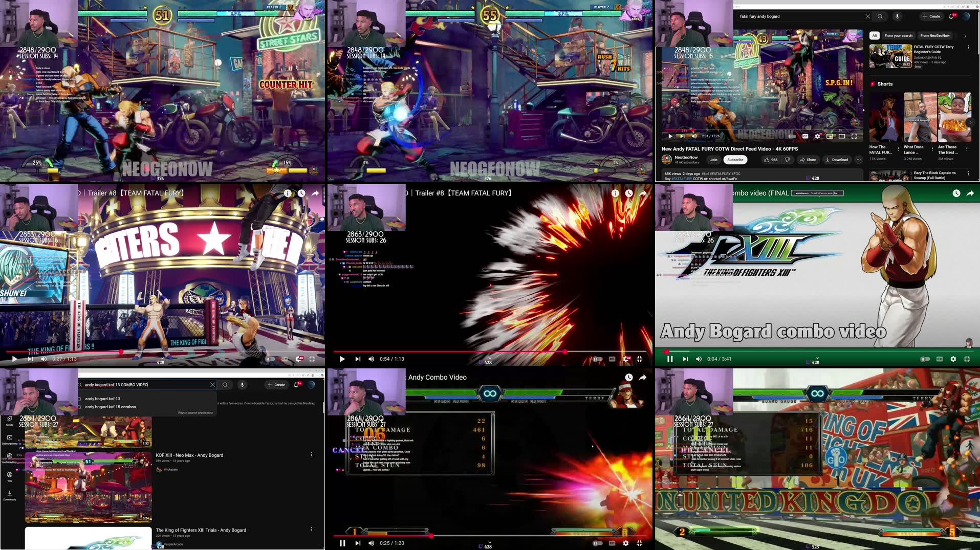Add 0:27 / 1:13 trailer to Watch later

pos(301,193)
